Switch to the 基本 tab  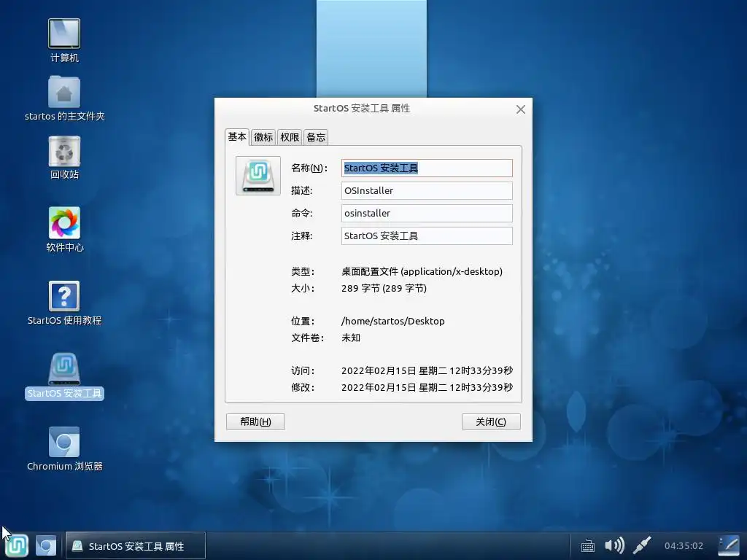coord(237,137)
